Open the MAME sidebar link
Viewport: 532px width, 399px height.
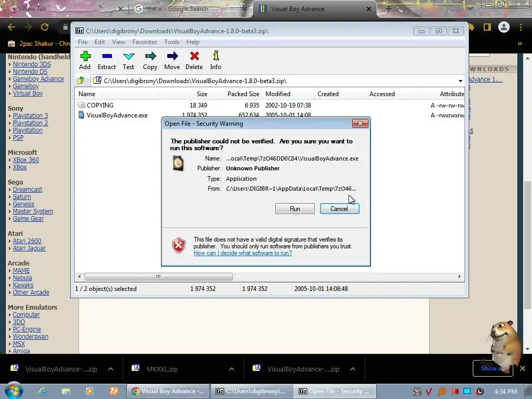click(21, 270)
